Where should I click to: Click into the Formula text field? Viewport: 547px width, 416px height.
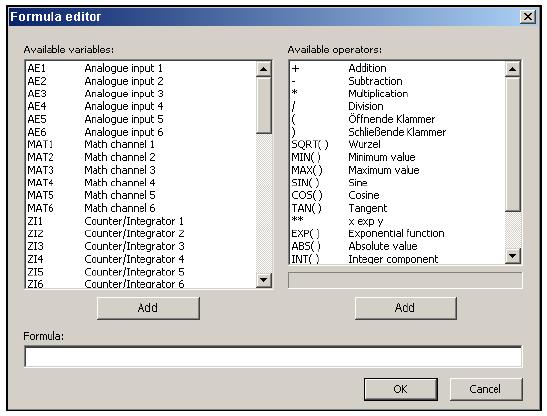[x=273, y=357]
